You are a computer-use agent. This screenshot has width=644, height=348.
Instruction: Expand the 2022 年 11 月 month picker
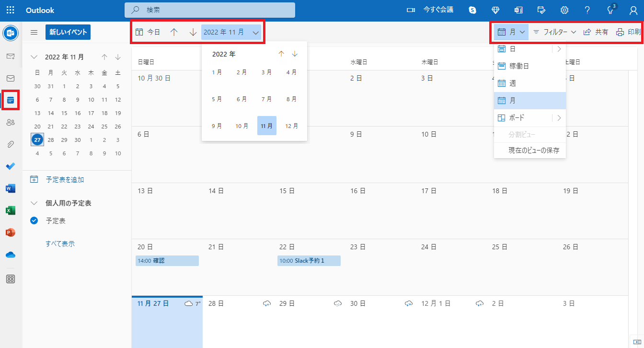tap(231, 32)
